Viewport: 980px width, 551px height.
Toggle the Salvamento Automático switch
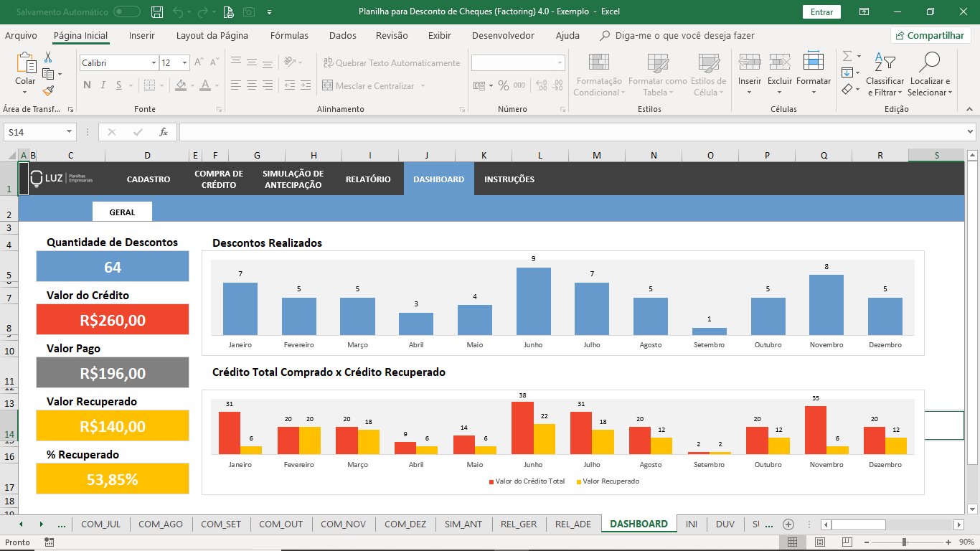click(127, 11)
